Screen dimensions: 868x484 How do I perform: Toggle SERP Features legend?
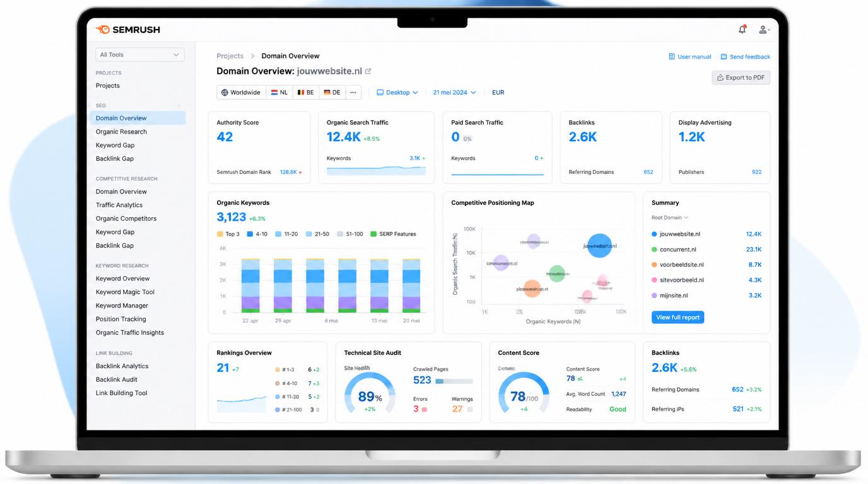tap(393, 234)
